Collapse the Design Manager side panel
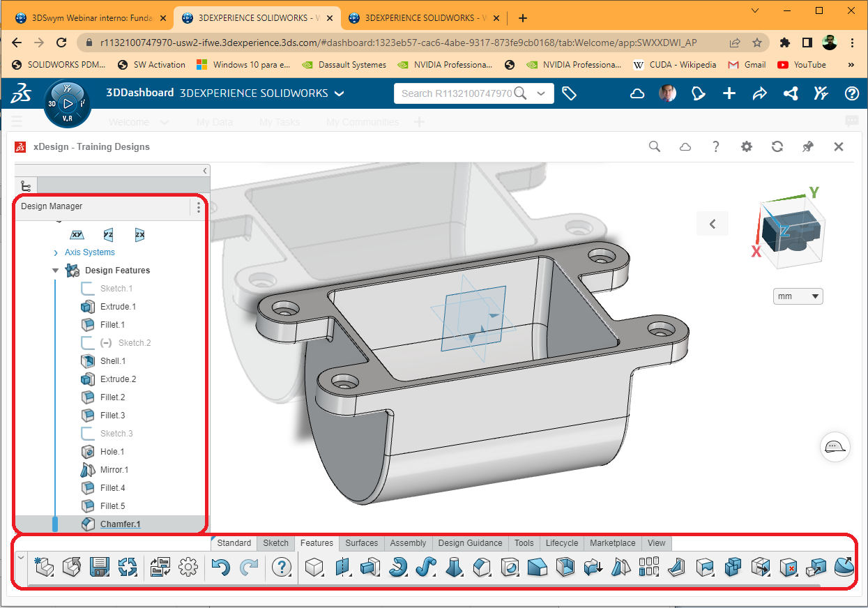The width and height of the screenshot is (868, 608). [205, 171]
